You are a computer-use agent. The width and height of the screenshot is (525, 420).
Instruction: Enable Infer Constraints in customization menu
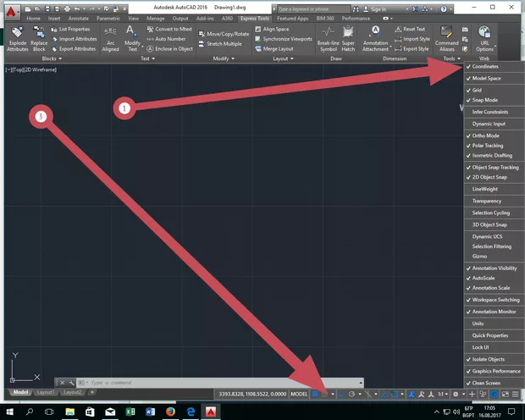tap(495, 112)
